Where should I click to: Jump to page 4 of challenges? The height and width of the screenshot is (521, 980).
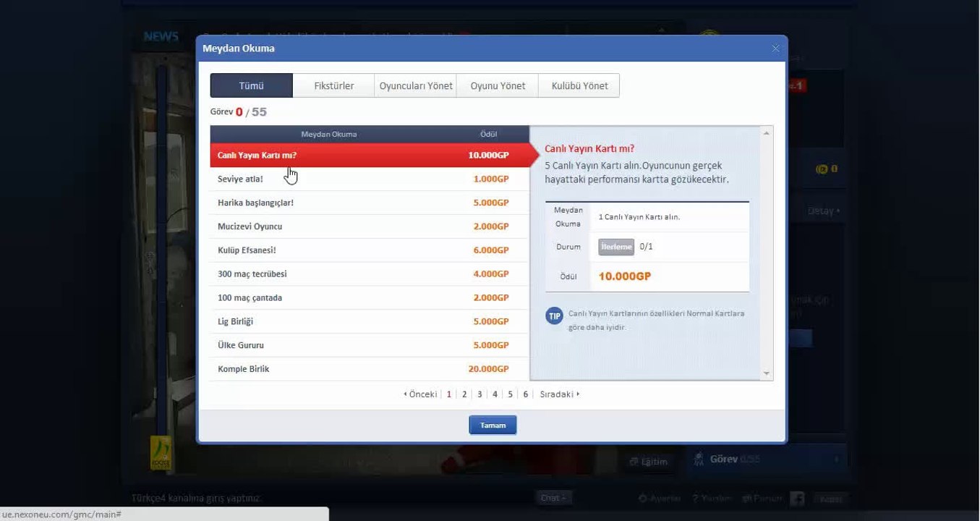495,394
